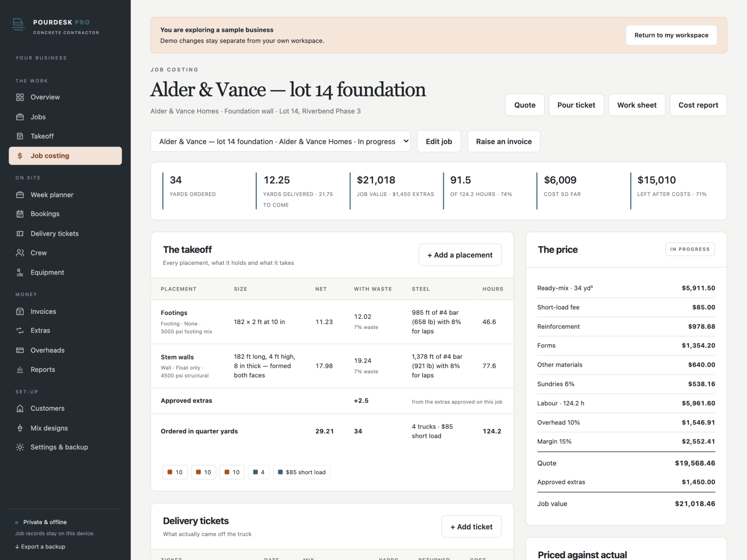This screenshot has height=560, width=747.
Task: Click the Add ticket button
Action: click(472, 527)
